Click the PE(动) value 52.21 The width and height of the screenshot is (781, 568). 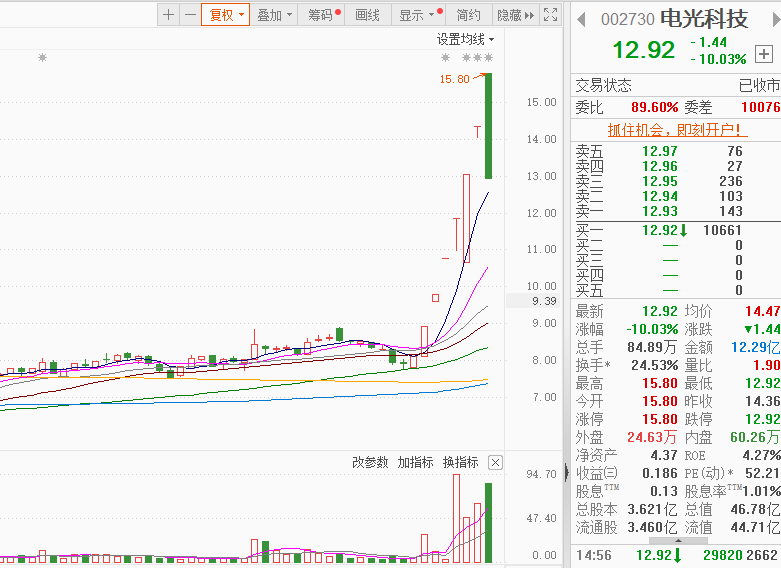(762, 473)
